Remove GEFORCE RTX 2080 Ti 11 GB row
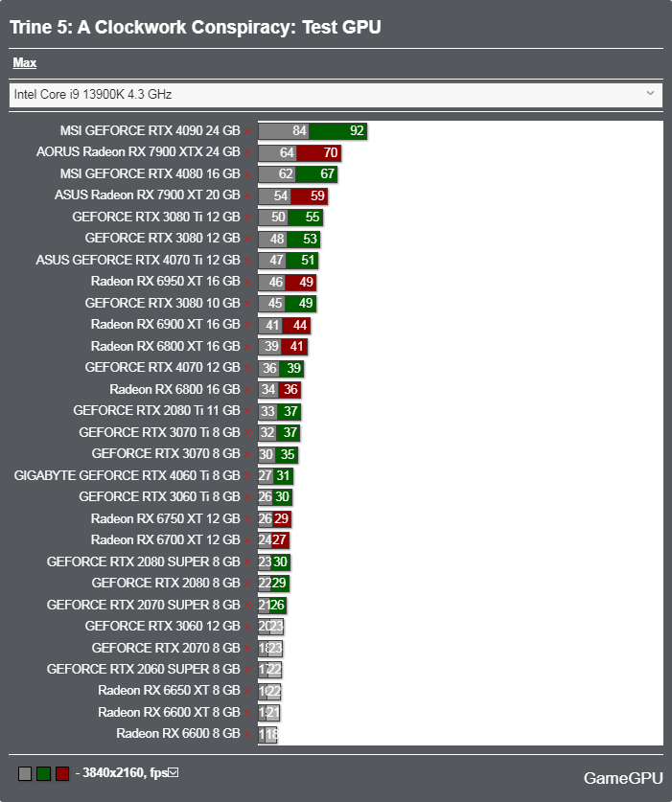The width and height of the screenshot is (672, 802). point(247,412)
